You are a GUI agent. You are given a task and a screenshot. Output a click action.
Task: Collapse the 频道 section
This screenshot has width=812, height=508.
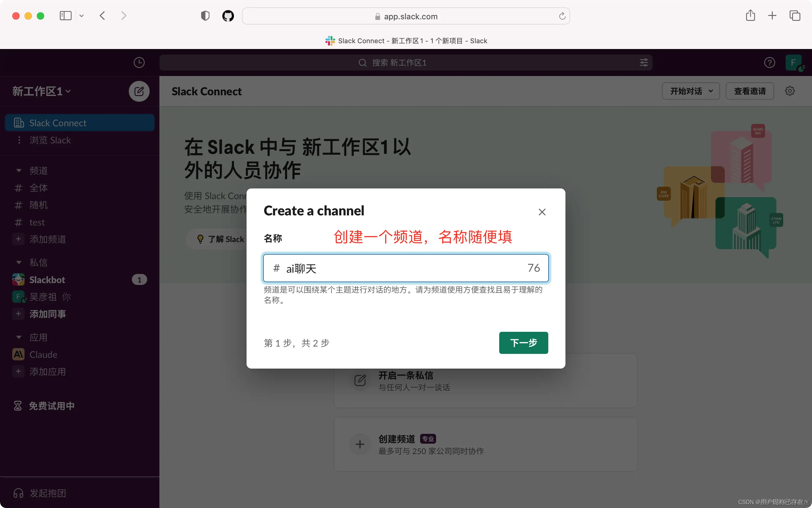coord(19,171)
